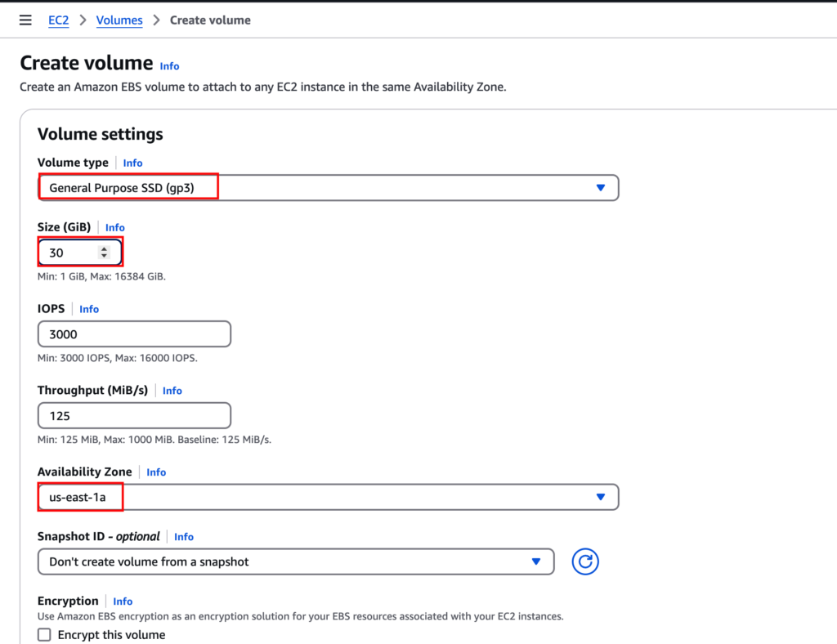Select the Volume settings heading
The image size is (837, 644).
(x=100, y=134)
